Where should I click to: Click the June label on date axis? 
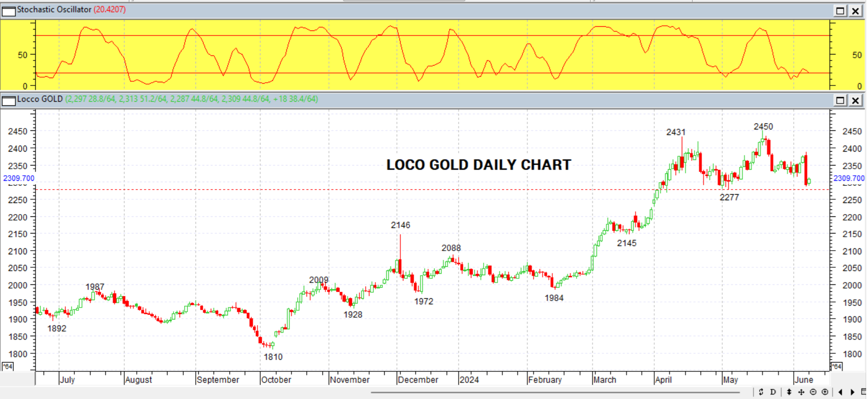(804, 380)
